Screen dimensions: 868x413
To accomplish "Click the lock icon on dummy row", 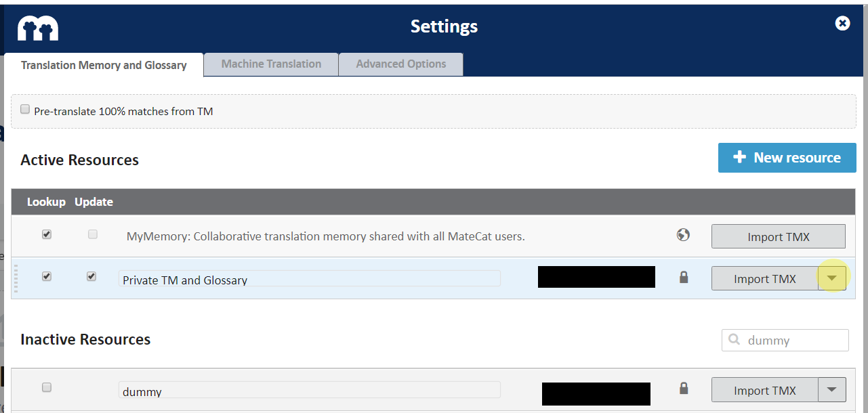I will (x=684, y=389).
